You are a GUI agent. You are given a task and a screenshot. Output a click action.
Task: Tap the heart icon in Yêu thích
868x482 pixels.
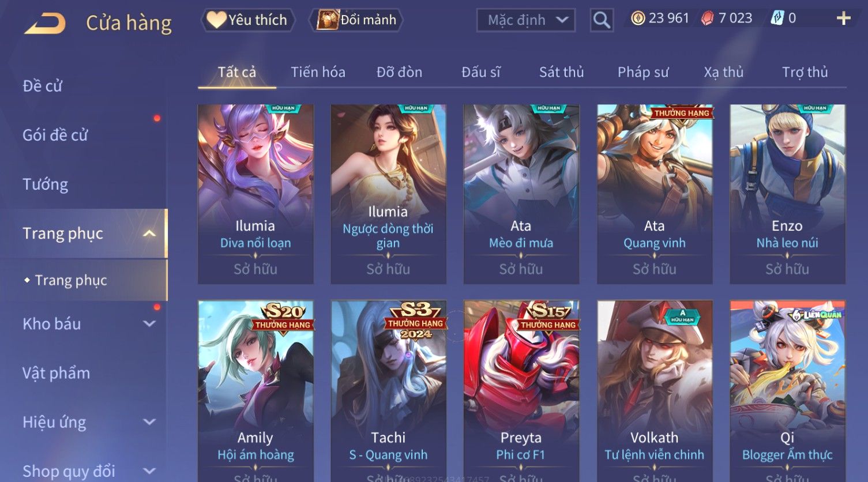216,20
